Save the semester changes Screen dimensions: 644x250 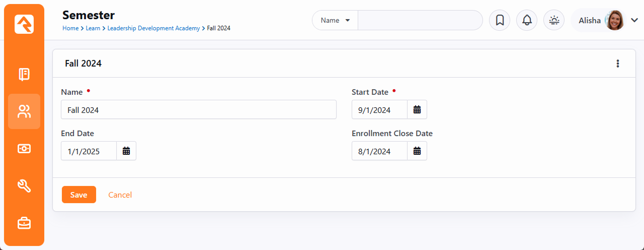point(78,195)
